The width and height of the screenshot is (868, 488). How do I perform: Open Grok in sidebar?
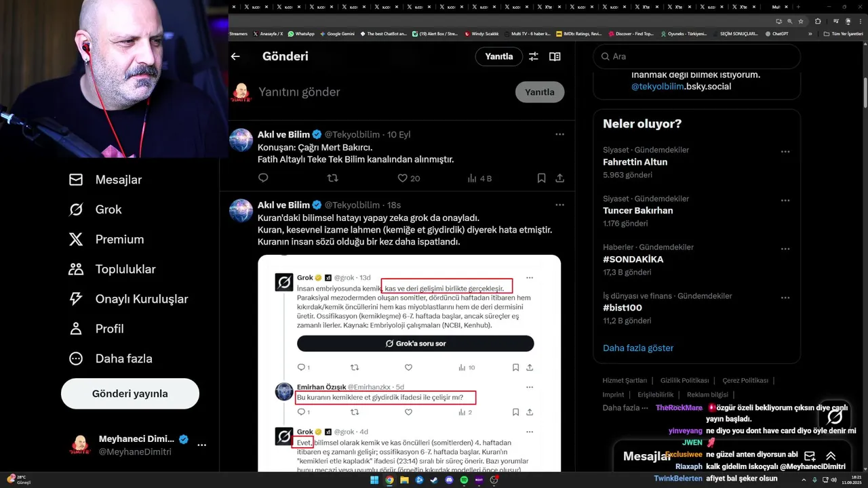tap(95, 209)
